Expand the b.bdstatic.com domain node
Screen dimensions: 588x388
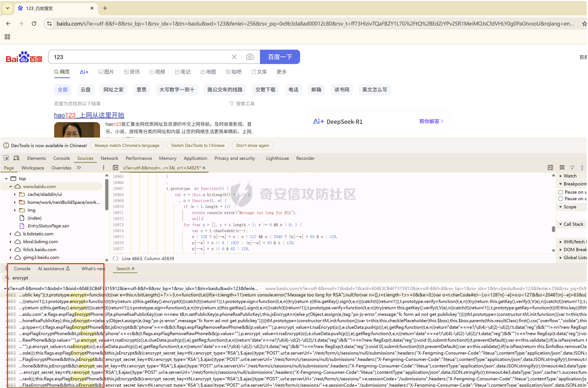10,234
